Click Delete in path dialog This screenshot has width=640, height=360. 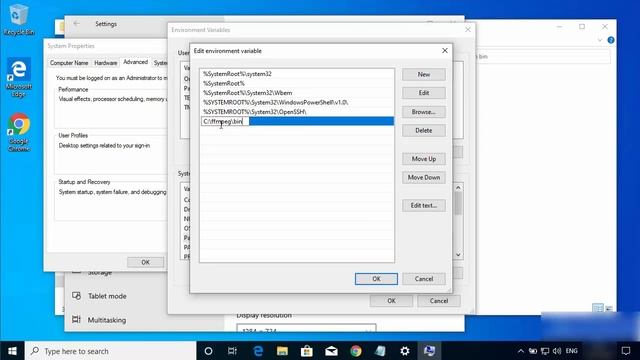click(x=424, y=131)
